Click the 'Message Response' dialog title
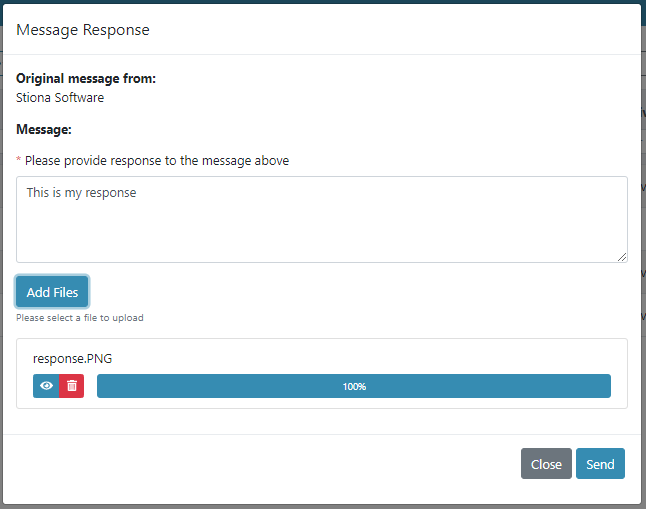 (83, 30)
